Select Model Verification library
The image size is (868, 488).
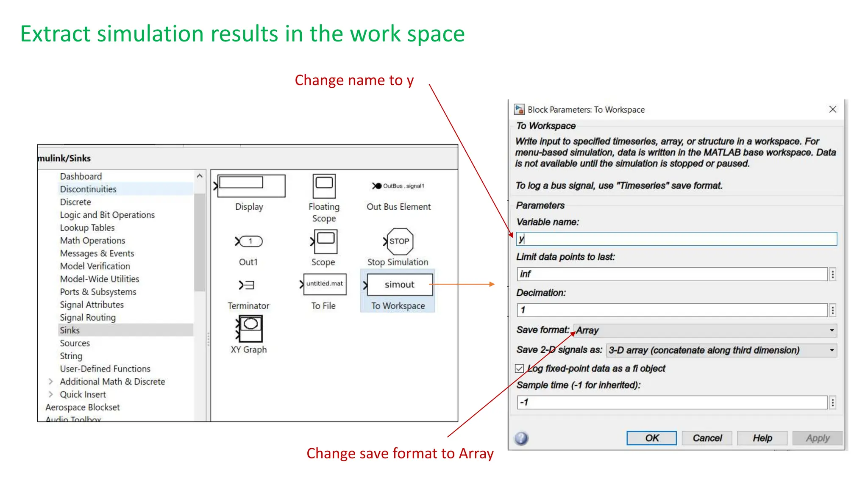click(95, 266)
